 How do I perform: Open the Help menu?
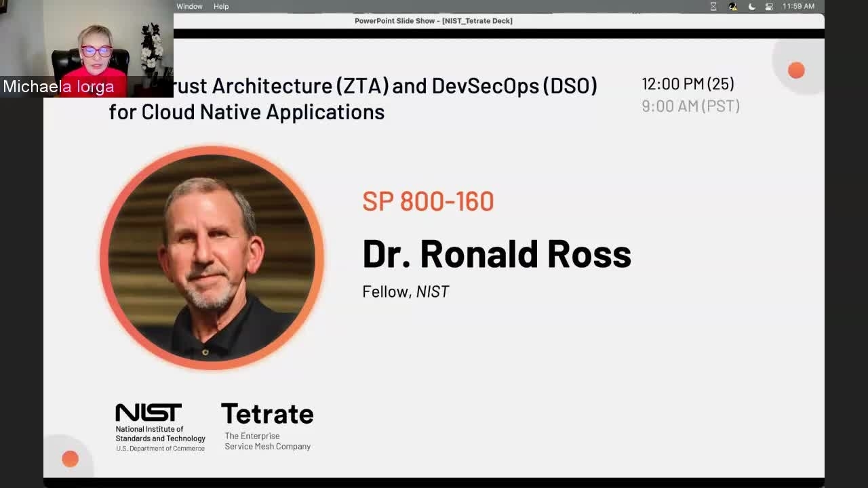[x=221, y=6]
